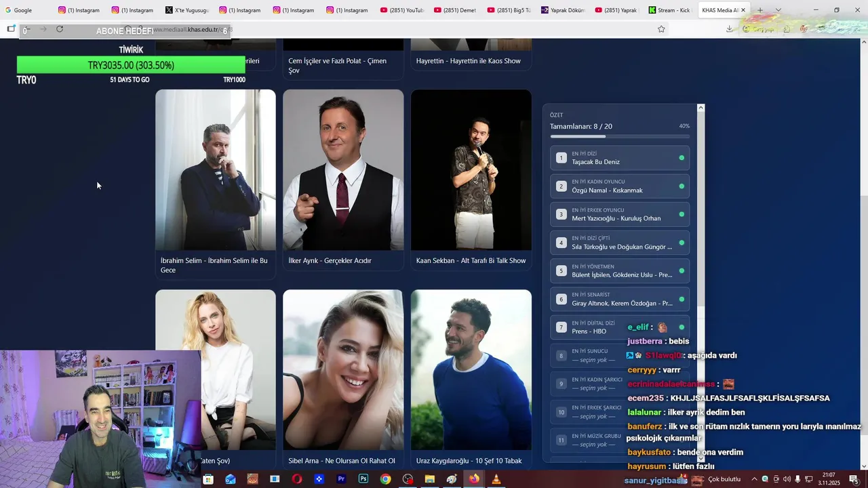Open summary item Özgü Namal - Kıskanmak

[x=620, y=186]
